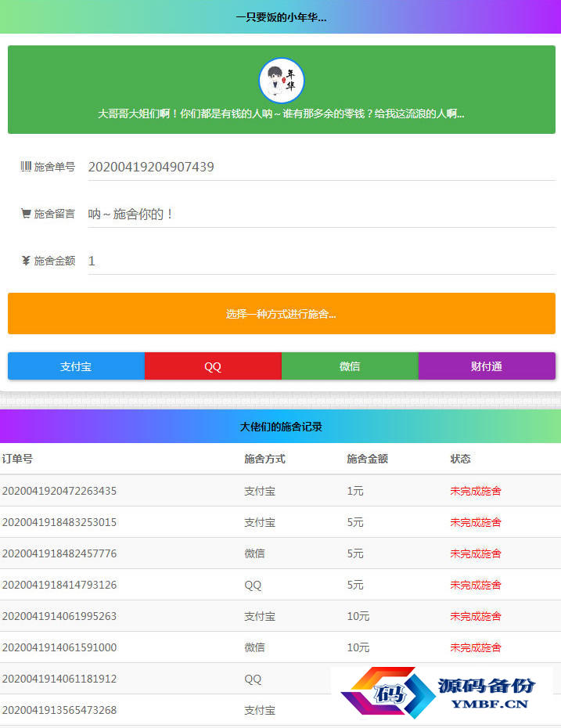The height and width of the screenshot is (728, 561).
Task: Focus the 施舍金额 amount field
Action: [x=322, y=261]
